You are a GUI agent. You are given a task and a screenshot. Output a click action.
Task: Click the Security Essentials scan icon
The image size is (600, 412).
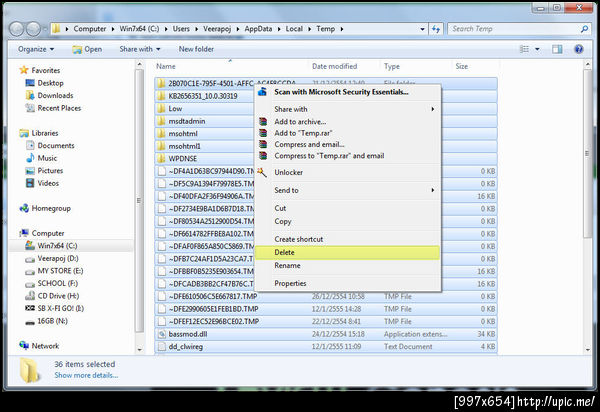coord(262,92)
